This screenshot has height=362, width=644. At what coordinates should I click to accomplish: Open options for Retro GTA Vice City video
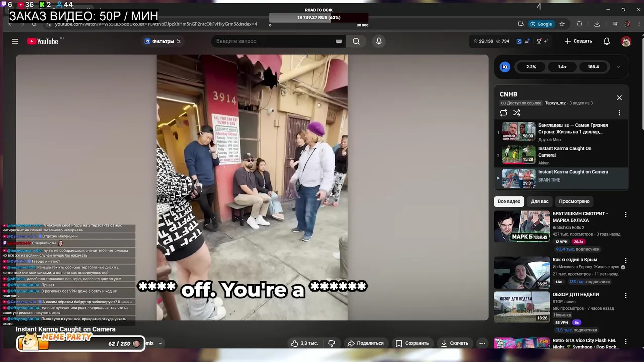point(626,342)
